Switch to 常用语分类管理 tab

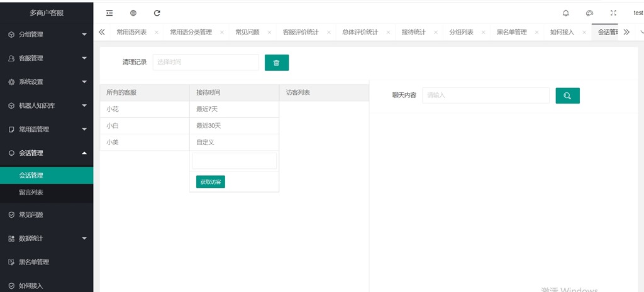tap(191, 33)
